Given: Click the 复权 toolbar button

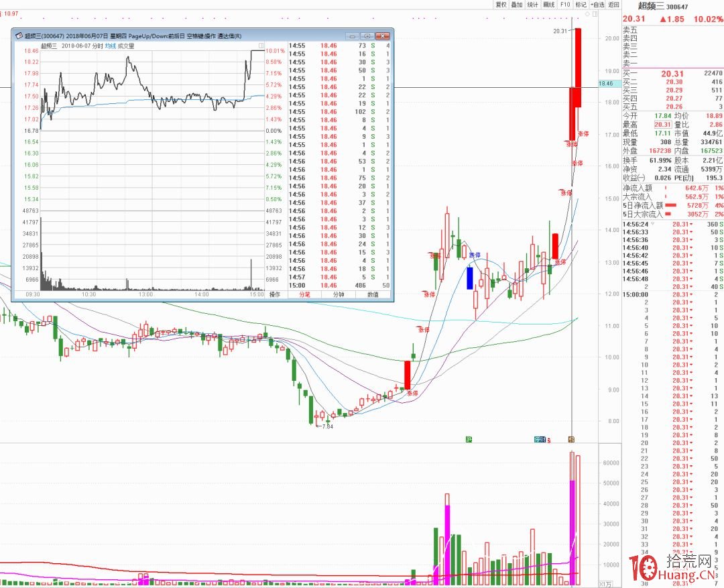Looking at the screenshot, I should tap(501, 5).
